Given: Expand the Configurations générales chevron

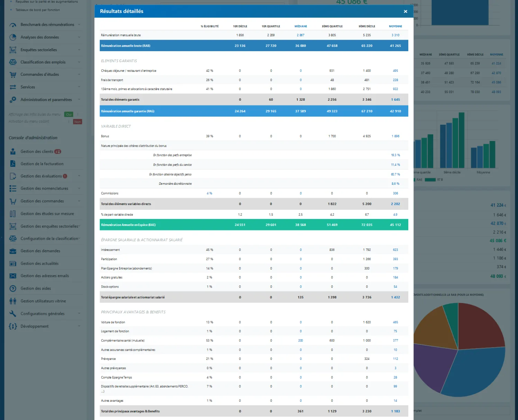Looking at the screenshot, I should 79,314.
